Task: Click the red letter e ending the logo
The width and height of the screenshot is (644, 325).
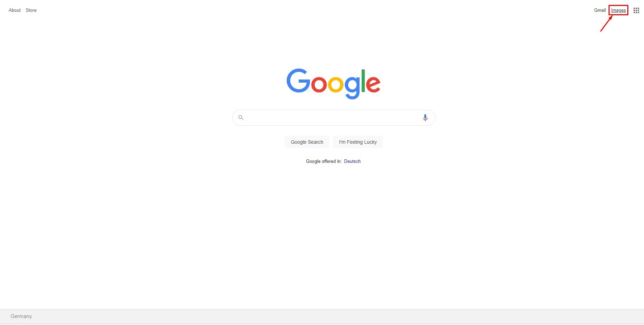Action: [x=373, y=84]
